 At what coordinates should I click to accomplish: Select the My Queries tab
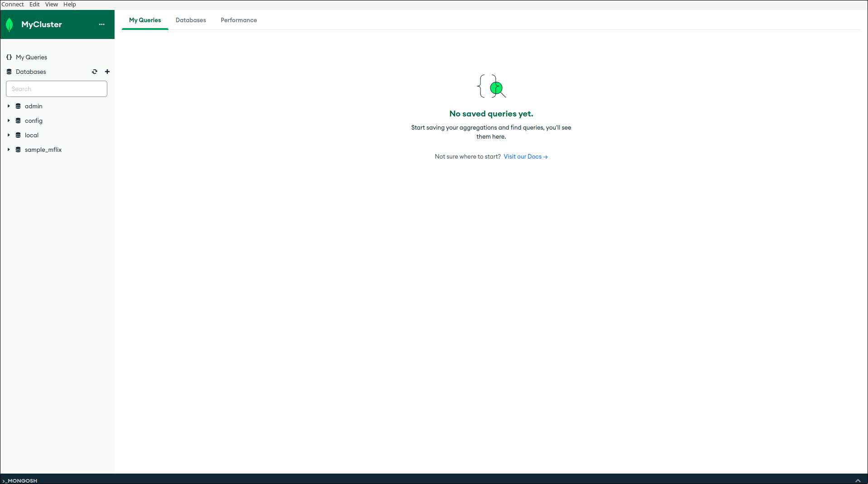pos(145,20)
